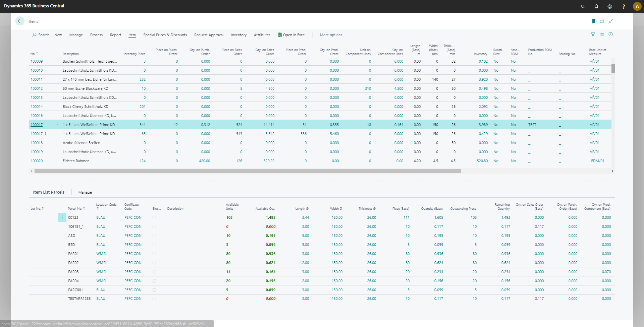Open item number 100017 link

tap(37, 125)
